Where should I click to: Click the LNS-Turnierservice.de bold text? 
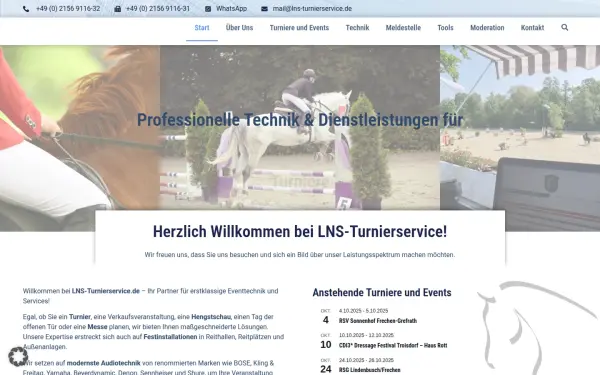coord(106,291)
